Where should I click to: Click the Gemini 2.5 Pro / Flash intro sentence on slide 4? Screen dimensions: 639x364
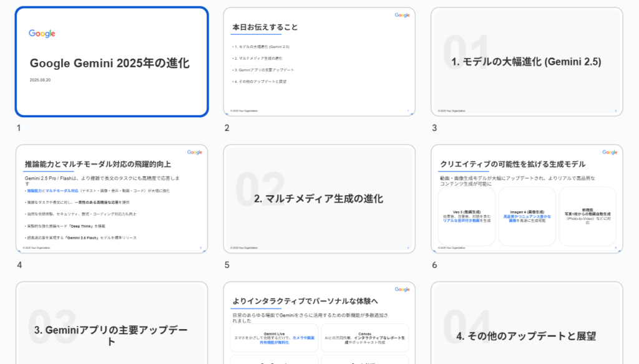[102, 181]
